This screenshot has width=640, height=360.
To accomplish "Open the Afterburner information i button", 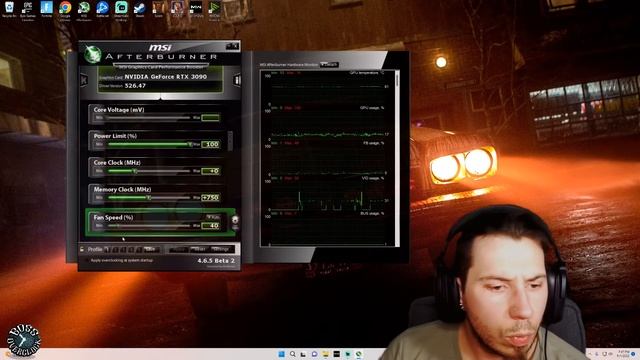I will click(237, 80).
